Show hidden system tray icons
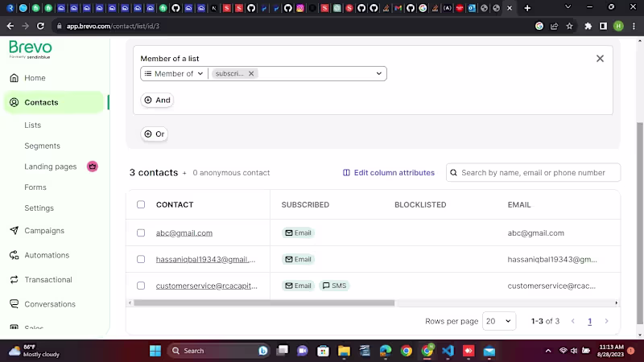This screenshot has height=362, width=644. point(548,351)
